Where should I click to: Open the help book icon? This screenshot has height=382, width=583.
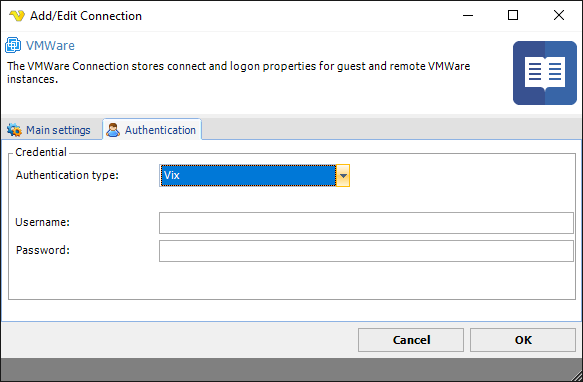tap(545, 73)
